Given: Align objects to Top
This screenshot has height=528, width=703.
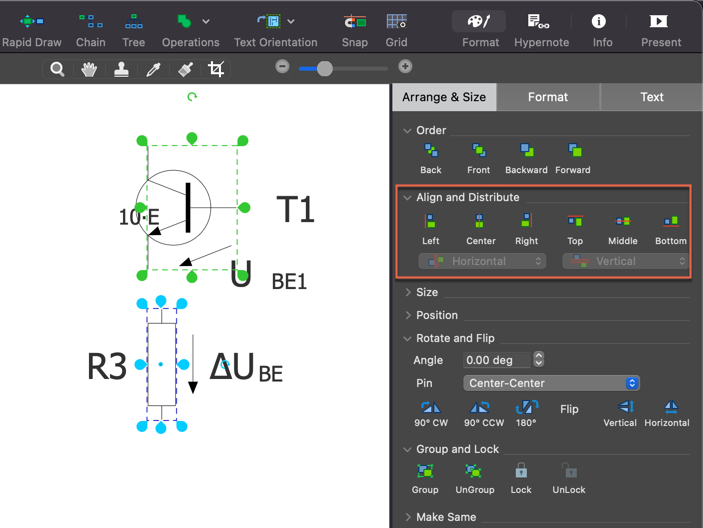Looking at the screenshot, I should 575,222.
